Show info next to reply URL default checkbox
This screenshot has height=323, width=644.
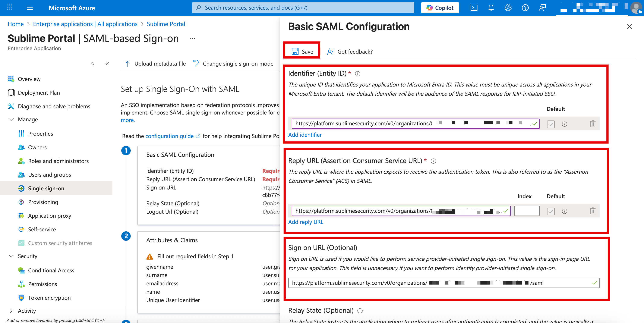click(564, 211)
